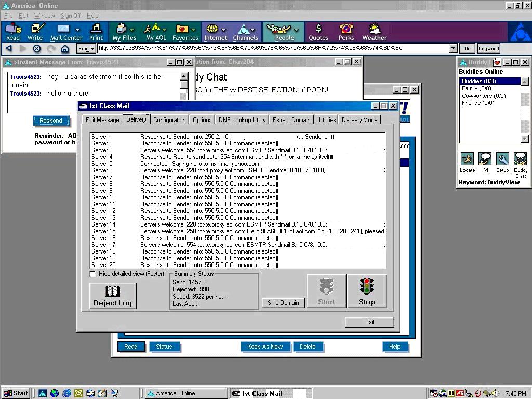Open the Sign Off menu
This screenshot has height=399, width=532.
(71, 16)
